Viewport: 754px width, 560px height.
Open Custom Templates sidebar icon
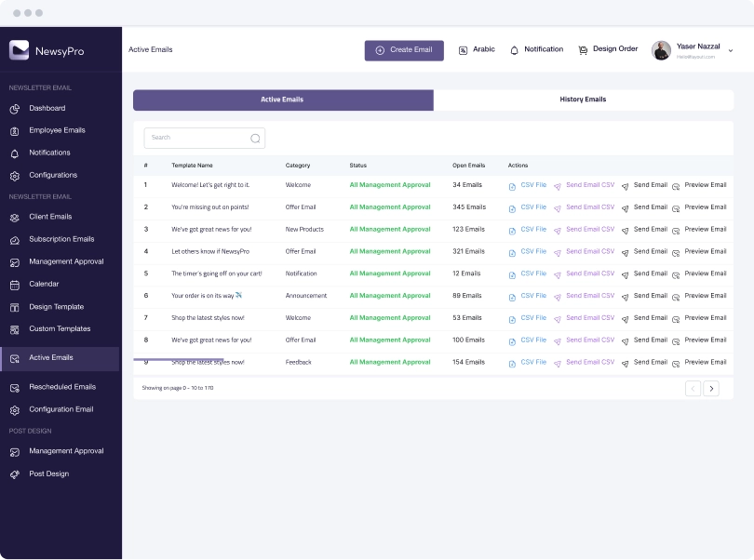point(15,329)
